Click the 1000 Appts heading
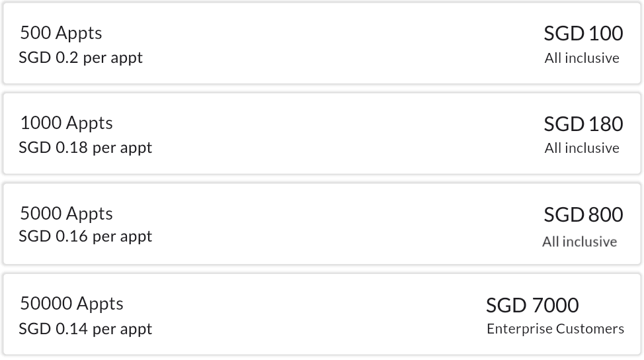Screen dimensions: 644x360 click(x=66, y=123)
